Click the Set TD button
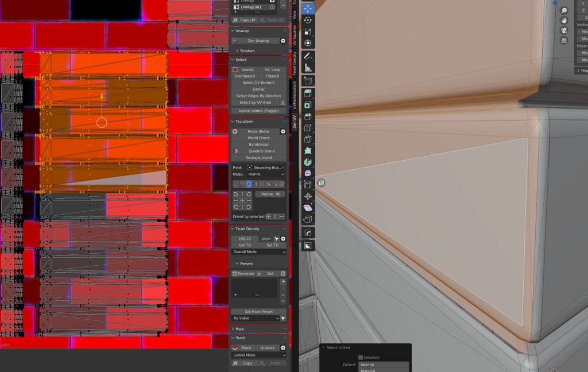Image resolution: width=588 pixels, height=372 pixels. [x=272, y=245]
